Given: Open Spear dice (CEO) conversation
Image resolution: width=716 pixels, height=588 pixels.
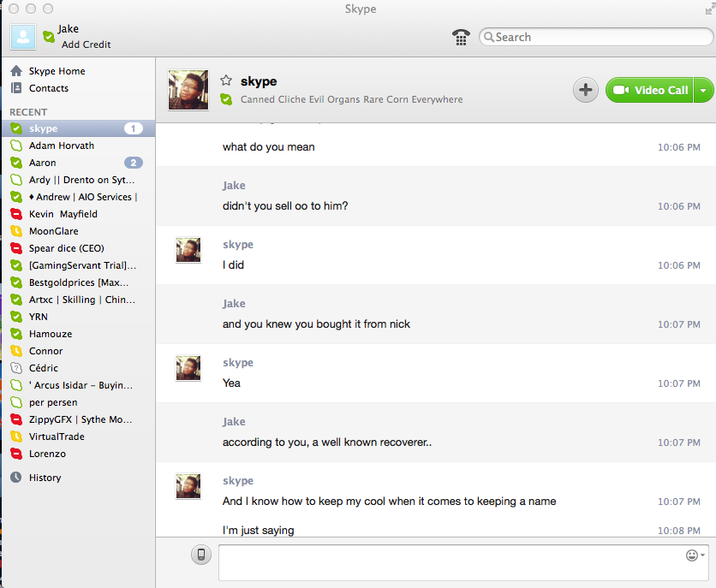Looking at the screenshot, I should 79,248.
